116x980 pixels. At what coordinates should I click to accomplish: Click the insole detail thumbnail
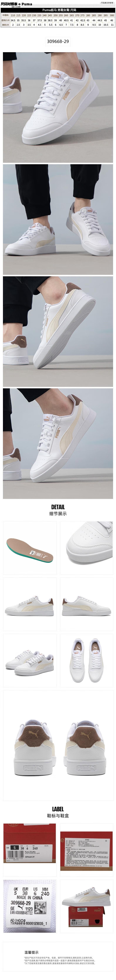click(x=30, y=548)
